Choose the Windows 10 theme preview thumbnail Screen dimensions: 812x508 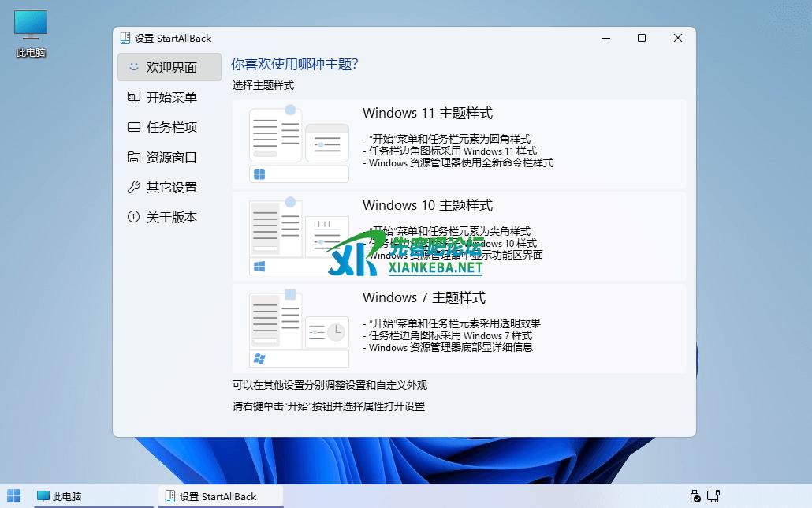point(299,237)
